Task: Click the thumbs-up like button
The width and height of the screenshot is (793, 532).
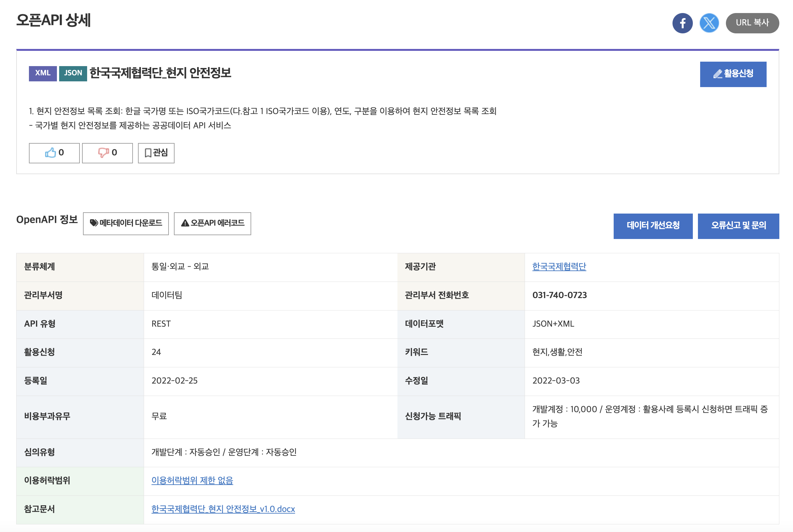Action: point(54,153)
